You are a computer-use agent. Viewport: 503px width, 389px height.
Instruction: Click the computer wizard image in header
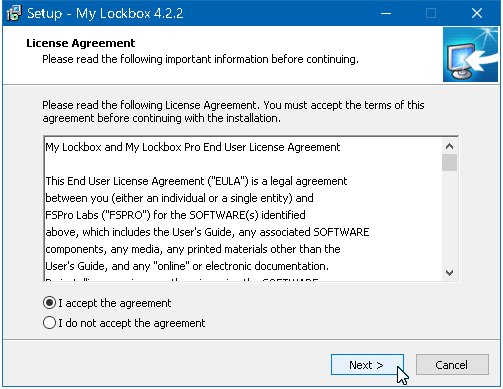470,55
